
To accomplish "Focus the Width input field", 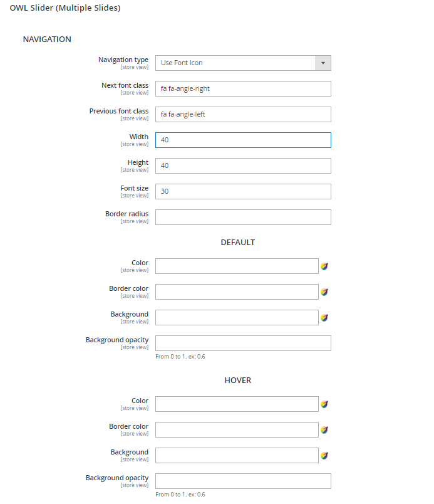I will click(243, 140).
